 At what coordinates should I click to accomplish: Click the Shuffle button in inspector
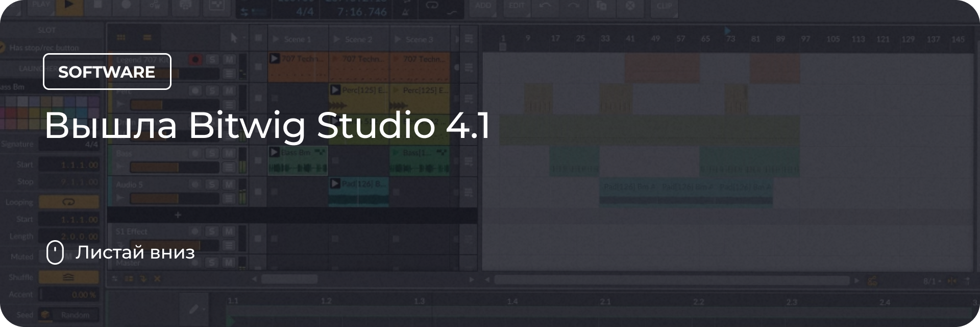coord(68,277)
